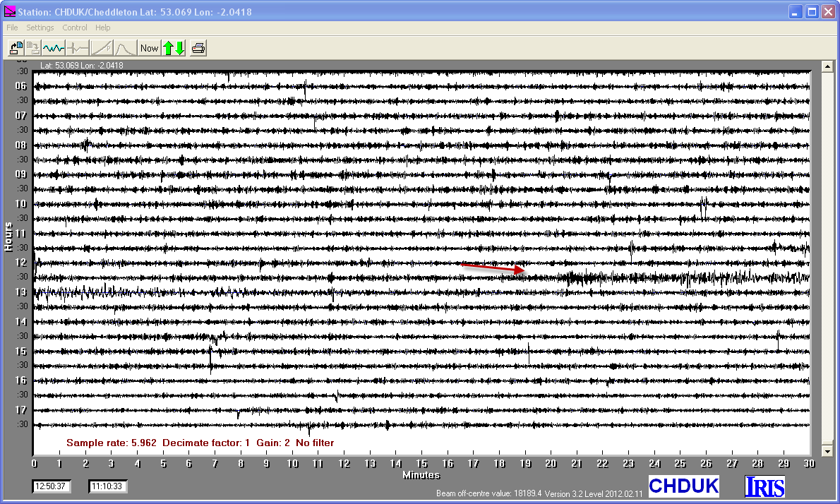Click the Sample rate: 5.962 text
Screen dimensions: 840x504
coord(112,443)
